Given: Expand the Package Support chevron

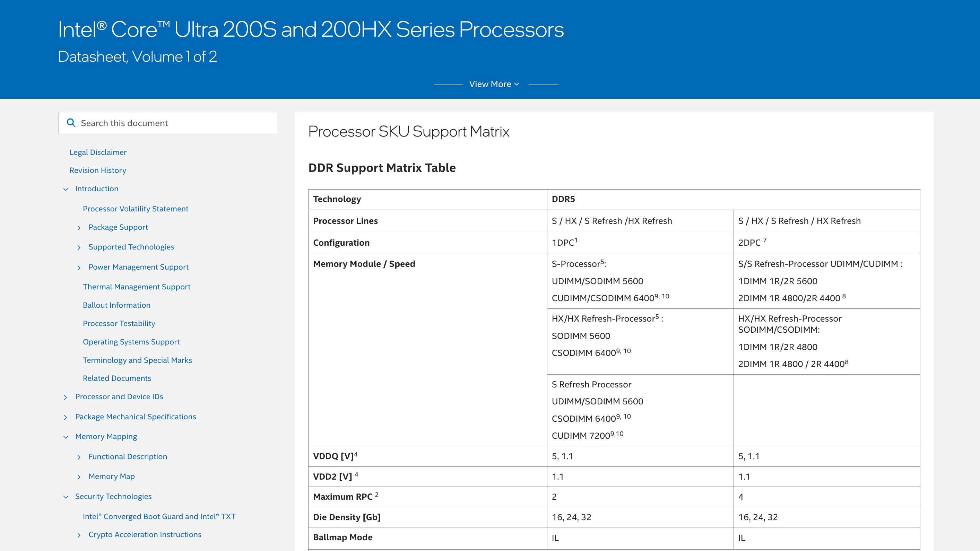Looking at the screenshot, I should (x=79, y=228).
